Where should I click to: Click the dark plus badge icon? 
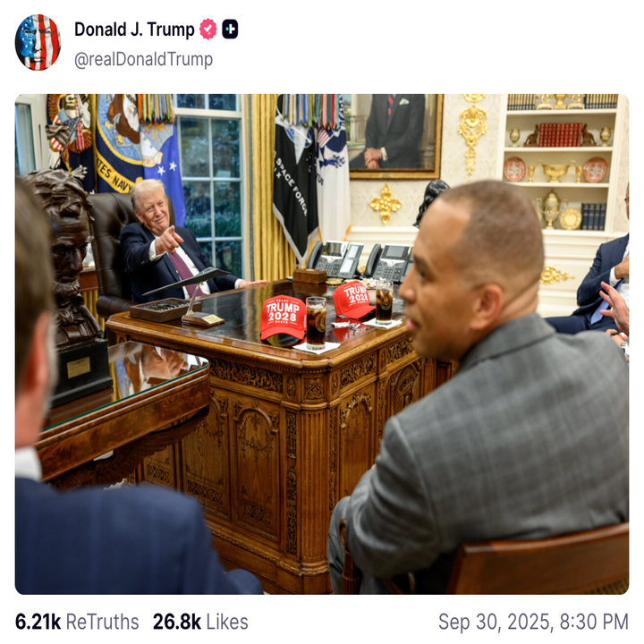(230, 30)
